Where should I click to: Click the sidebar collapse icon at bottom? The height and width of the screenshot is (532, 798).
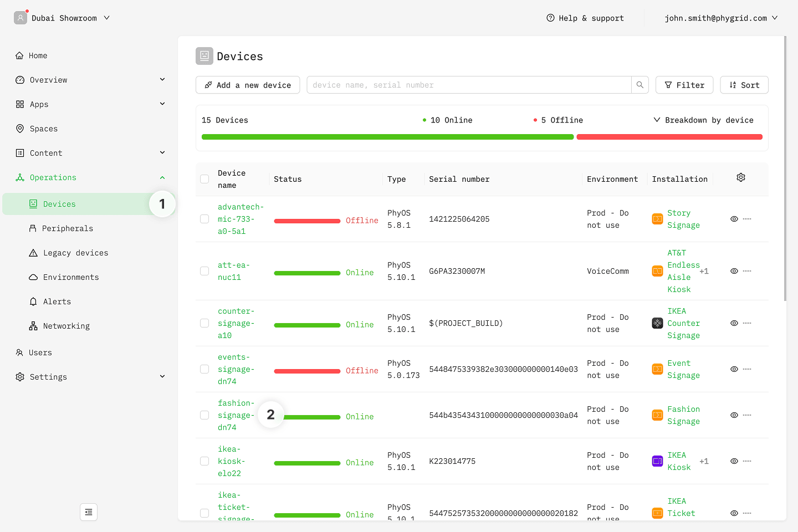point(89,512)
